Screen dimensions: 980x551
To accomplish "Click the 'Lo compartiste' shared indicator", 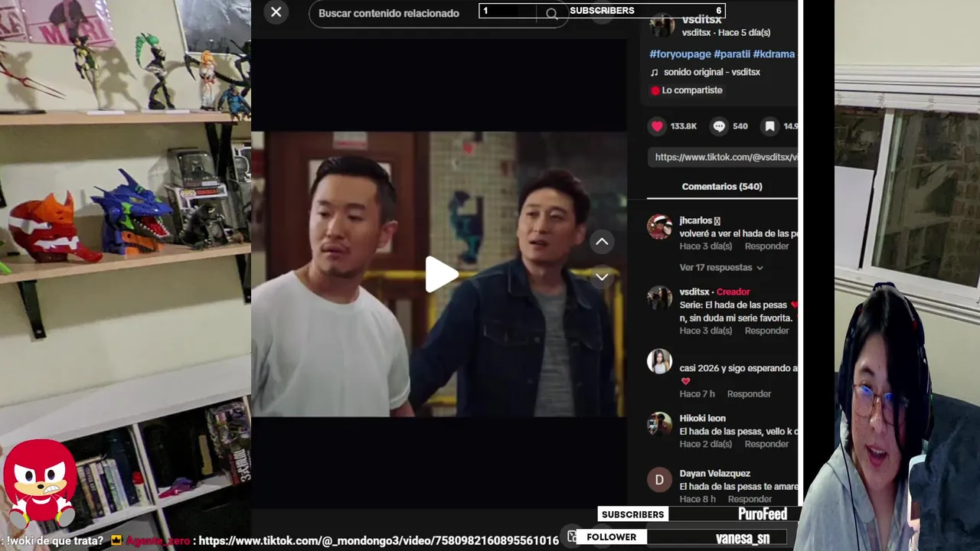I will click(x=686, y=90).
